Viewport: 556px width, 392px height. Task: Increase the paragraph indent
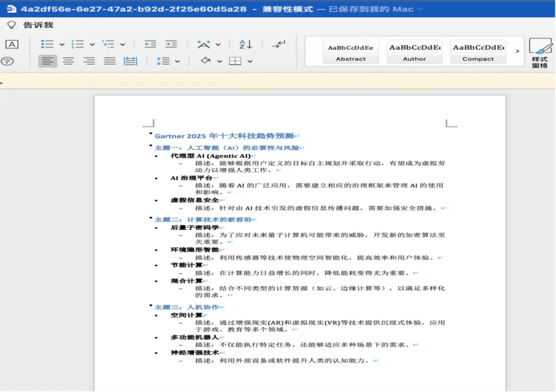(x=171, y=44)
